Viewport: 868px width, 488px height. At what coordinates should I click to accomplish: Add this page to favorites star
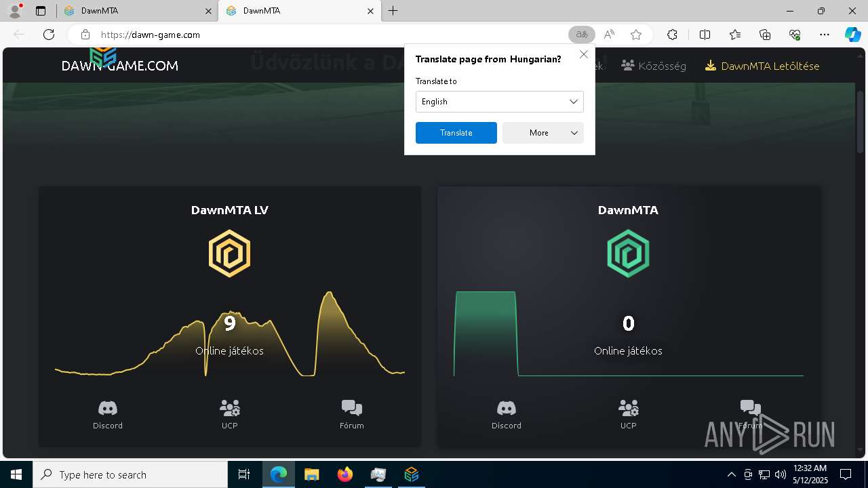point(636,35)
